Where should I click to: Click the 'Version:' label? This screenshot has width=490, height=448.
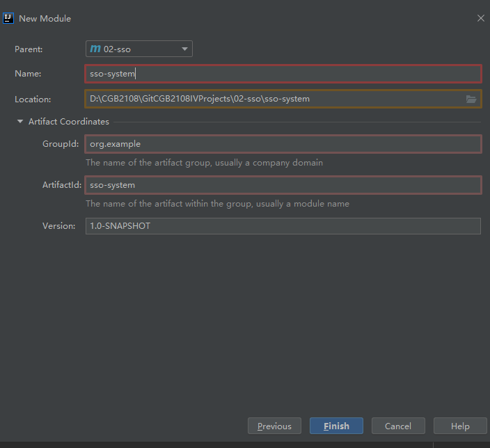point(58,226)
